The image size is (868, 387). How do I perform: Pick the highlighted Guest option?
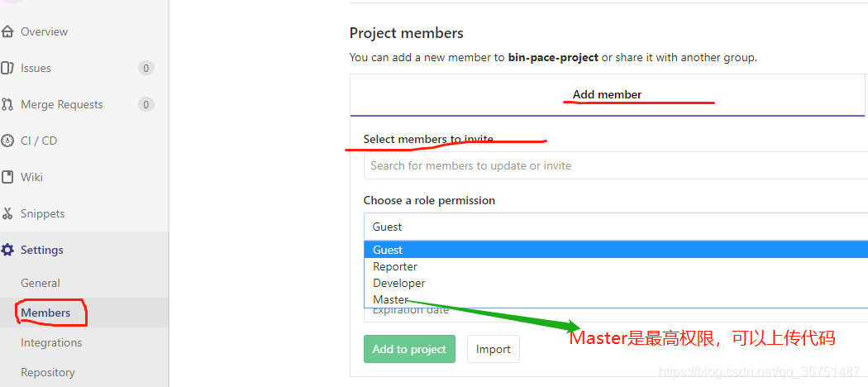[x=616, y=250]
